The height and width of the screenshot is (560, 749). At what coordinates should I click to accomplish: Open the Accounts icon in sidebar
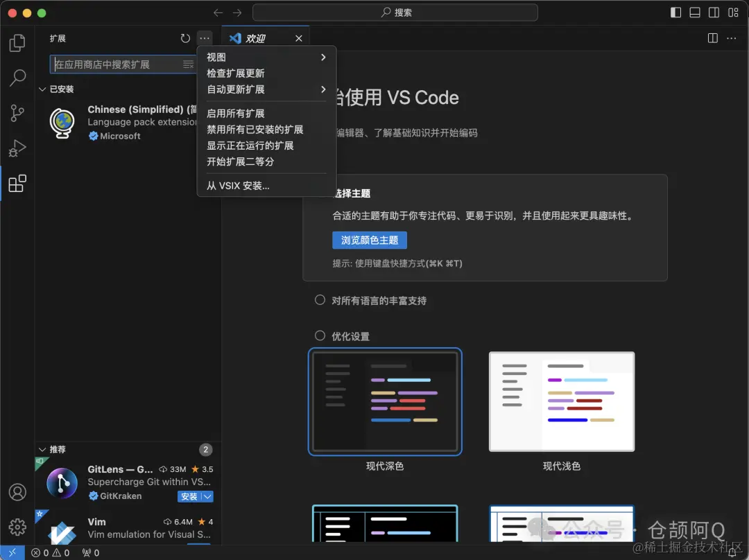click(x=17, y=492)
